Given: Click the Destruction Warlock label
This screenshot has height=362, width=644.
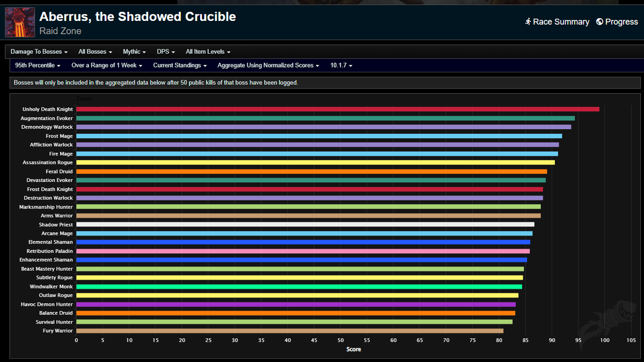Looking at the screenshot, I should pos(48,198).
